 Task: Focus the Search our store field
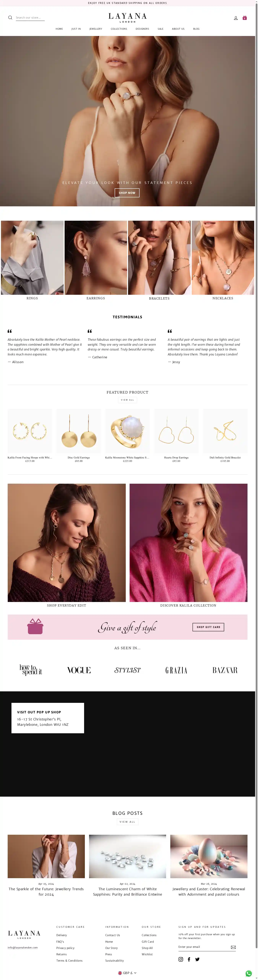pos(30,17)
